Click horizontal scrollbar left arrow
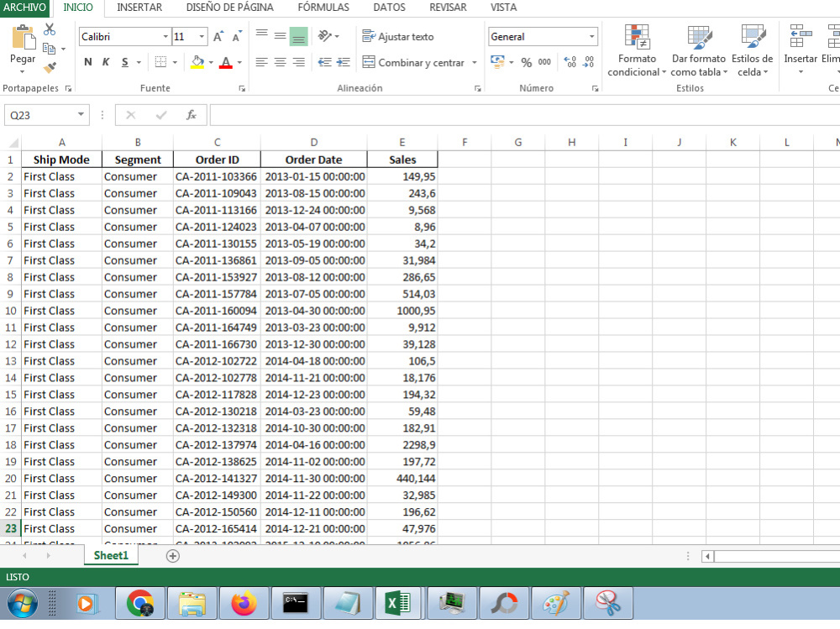Screen dimensions: 840x629 coord(707,557)
